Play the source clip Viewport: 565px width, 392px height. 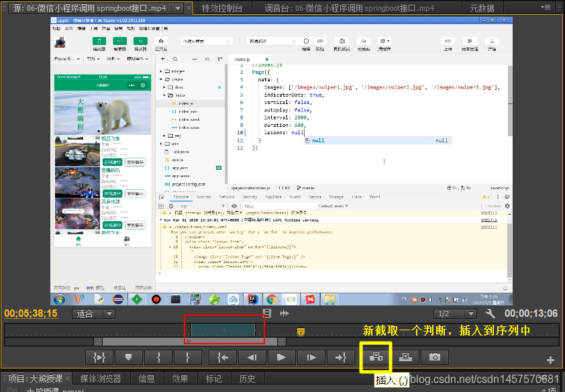click(x=281, y=357)
